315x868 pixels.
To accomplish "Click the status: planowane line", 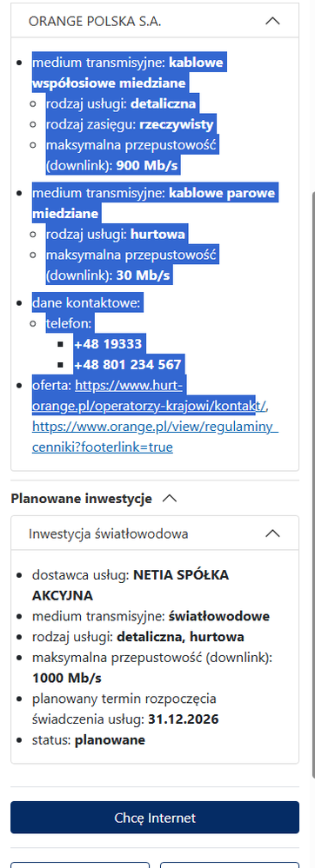I will (x=89, y=739).
